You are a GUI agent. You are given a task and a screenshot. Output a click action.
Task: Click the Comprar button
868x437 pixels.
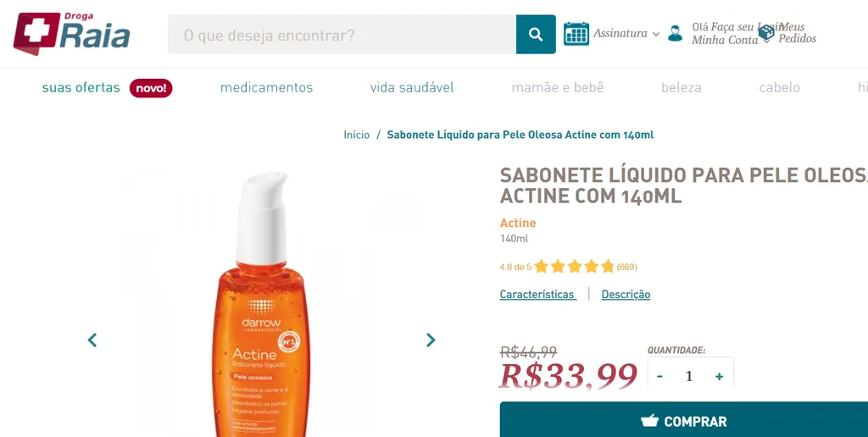pyautogui.click(x=684, y=420)
